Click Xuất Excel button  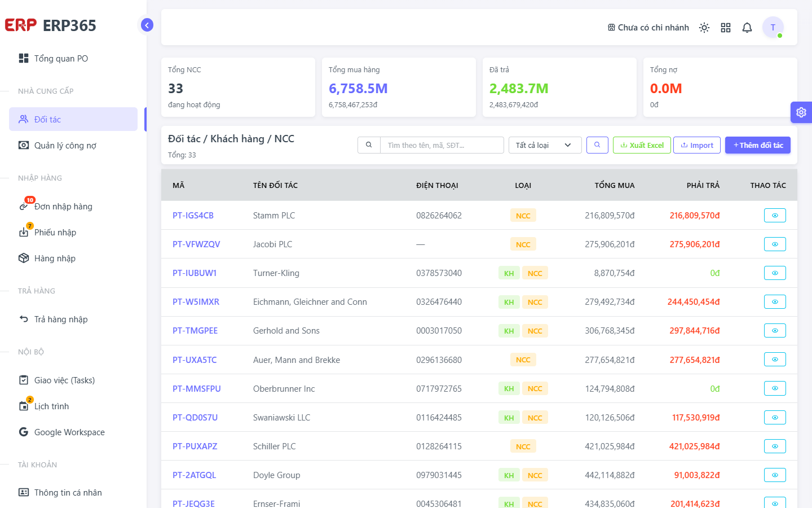coord(642,145)
